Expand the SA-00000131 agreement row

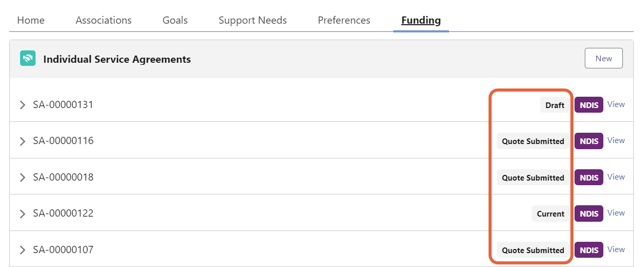point(22,105)
